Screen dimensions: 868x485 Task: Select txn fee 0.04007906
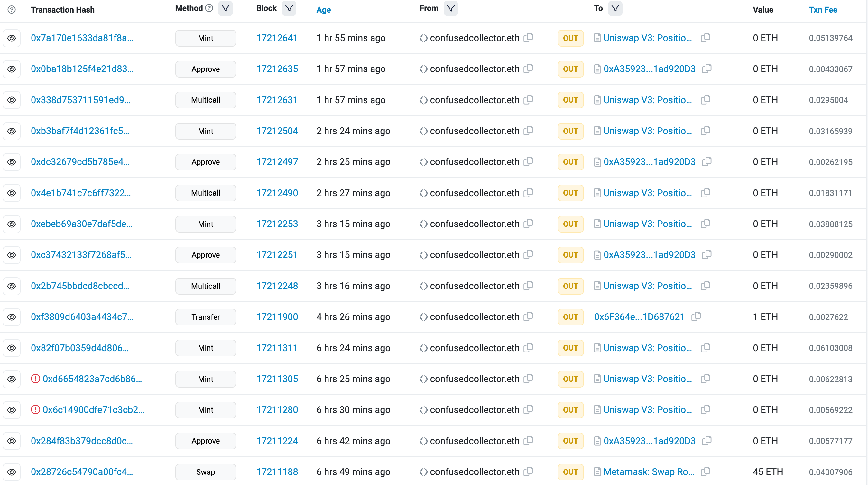[x=830, y=472]
